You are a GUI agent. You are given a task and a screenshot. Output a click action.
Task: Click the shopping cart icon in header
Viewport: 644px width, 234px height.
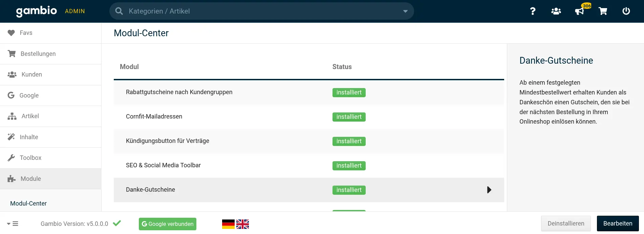[603, 11]
